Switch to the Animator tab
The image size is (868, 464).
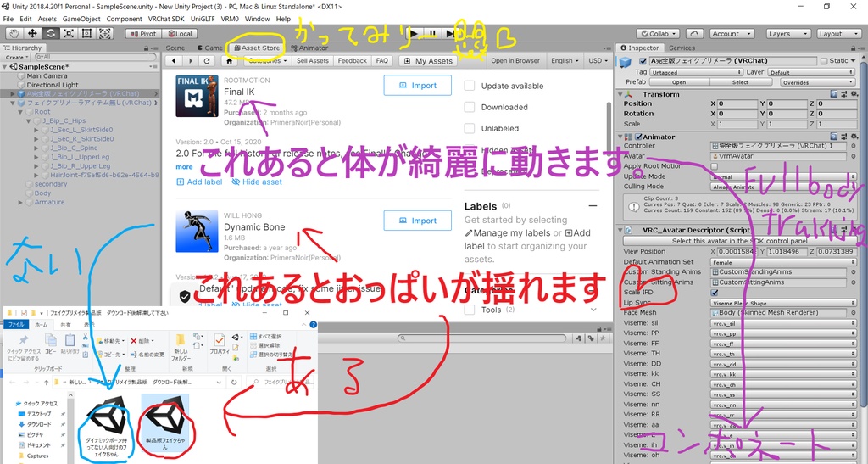click(x=309, y=48)
